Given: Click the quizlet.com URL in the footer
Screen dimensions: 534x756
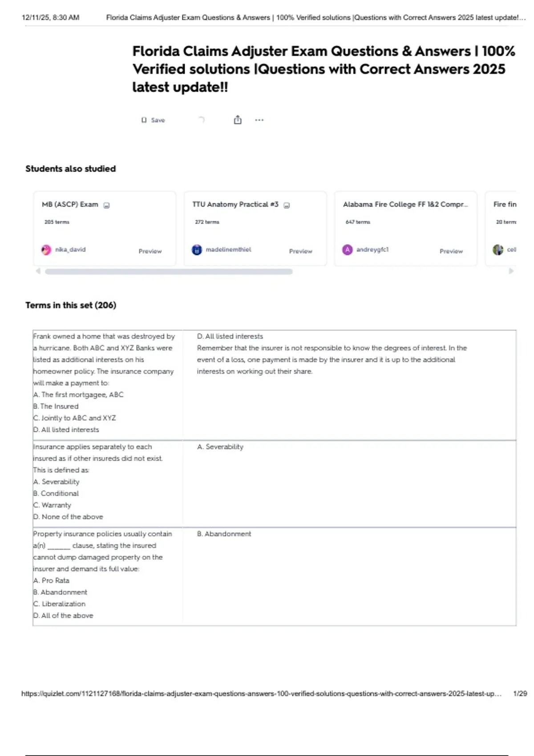Looking at the screenshot, I should click(261, 693).
